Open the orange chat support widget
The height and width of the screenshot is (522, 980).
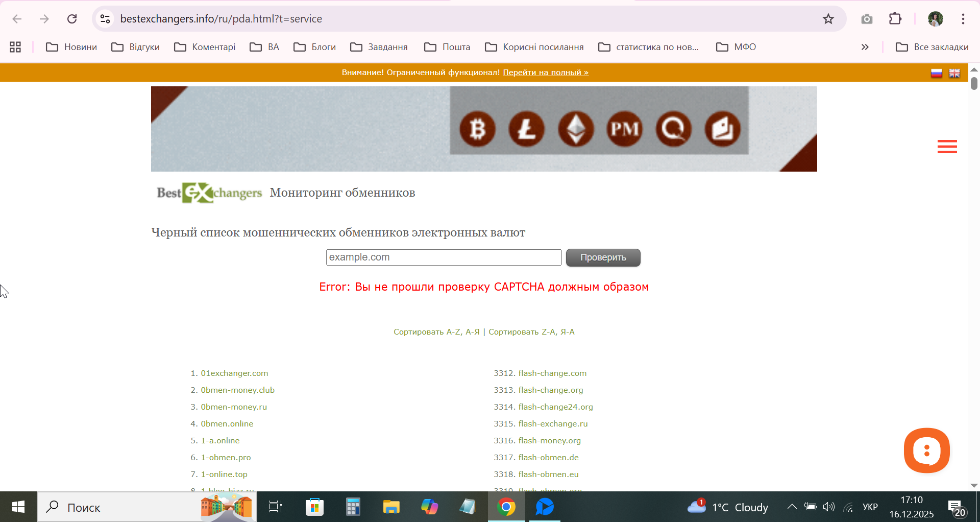click(x=927, y=450)
